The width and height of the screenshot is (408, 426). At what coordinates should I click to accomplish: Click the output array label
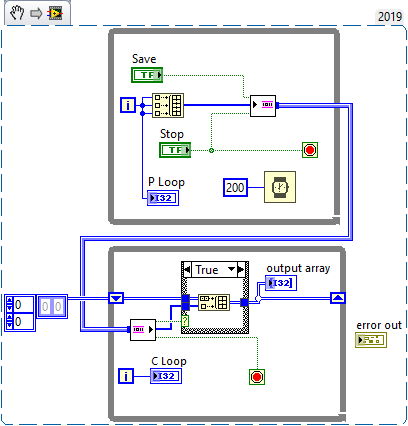coord(298,268)
